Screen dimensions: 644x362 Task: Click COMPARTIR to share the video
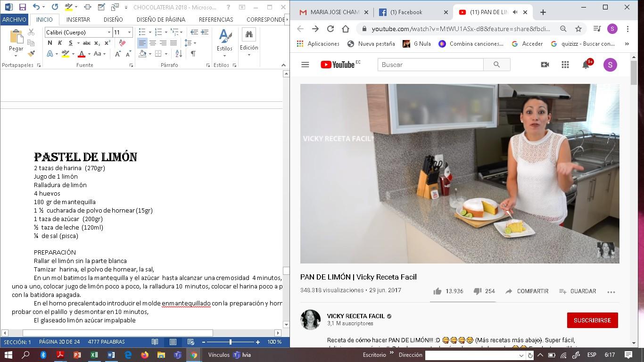[527, 291]
